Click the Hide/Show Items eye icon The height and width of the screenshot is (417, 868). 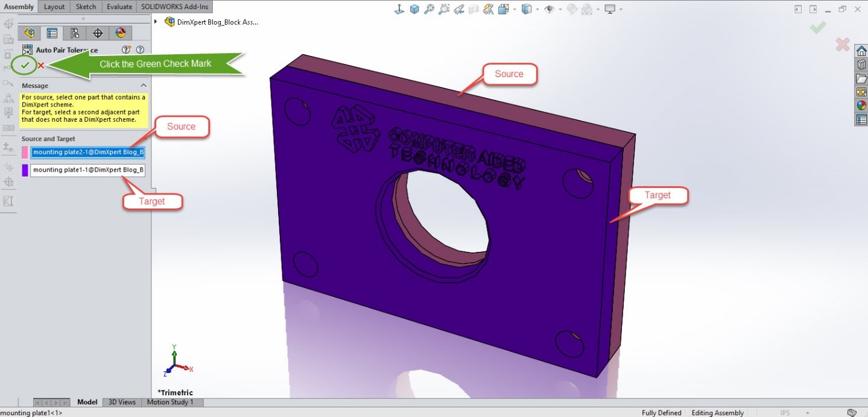[550, 9]
